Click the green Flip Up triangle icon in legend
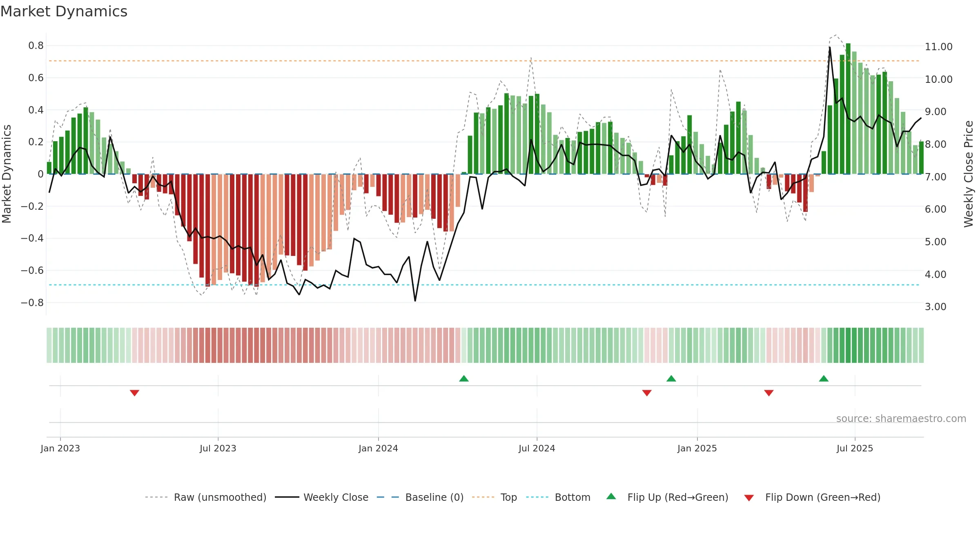The width and height of the screenshot is (980, 551). click(611, 496)
